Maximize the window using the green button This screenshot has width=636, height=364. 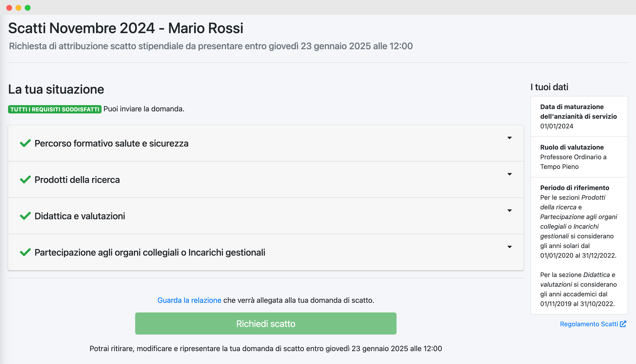click(28, 8)
